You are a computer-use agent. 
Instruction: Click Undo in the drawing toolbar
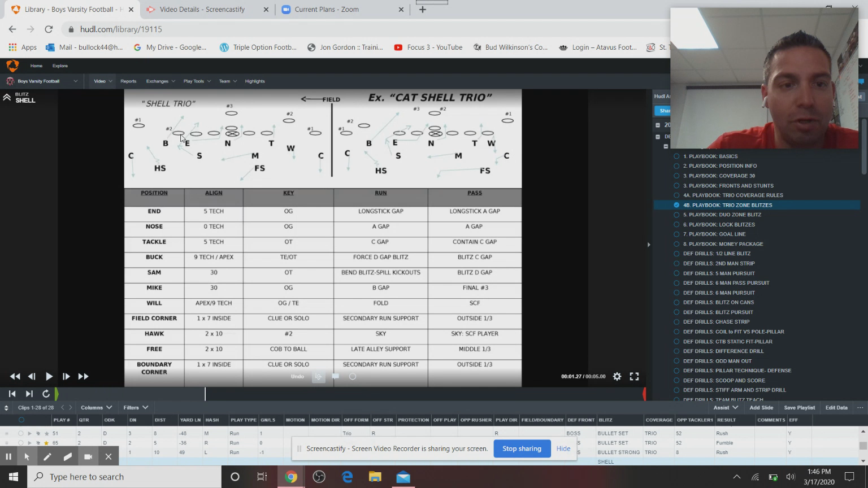tap(297, 377)
